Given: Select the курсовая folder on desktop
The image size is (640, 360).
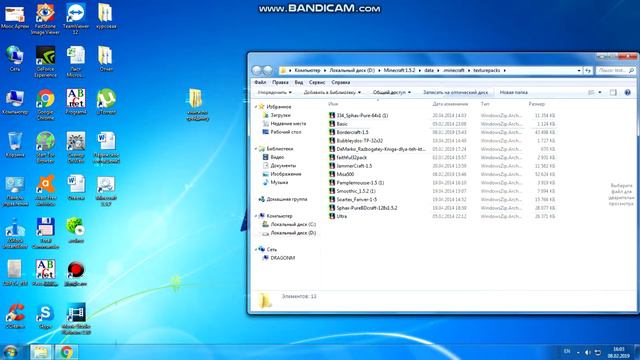Looking at the screenshot, I should pos(106,16).
